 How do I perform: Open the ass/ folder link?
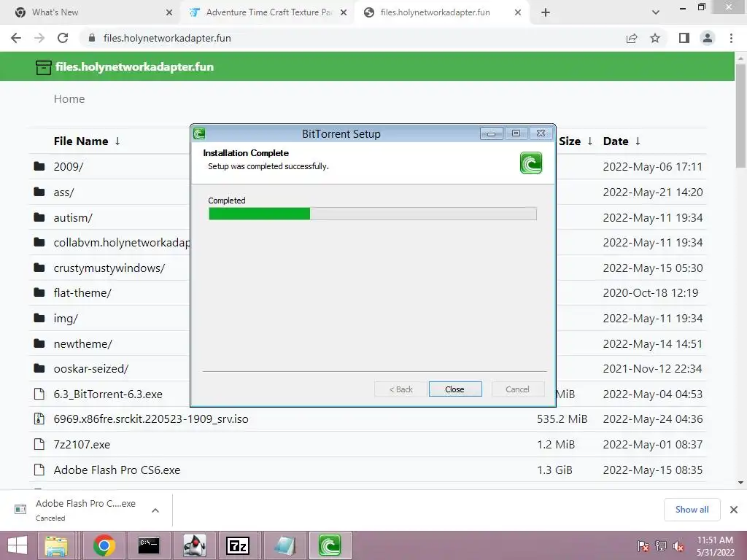click(x=64, y=192)
